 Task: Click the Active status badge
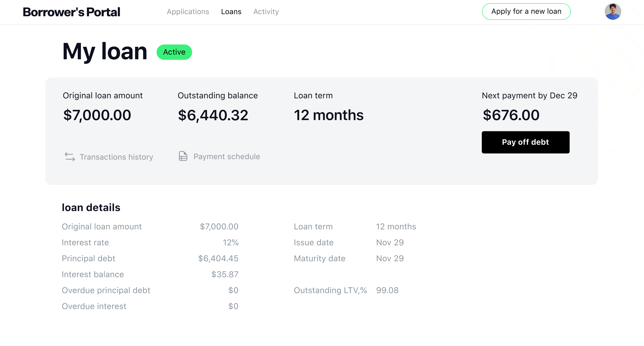[174, 52]
